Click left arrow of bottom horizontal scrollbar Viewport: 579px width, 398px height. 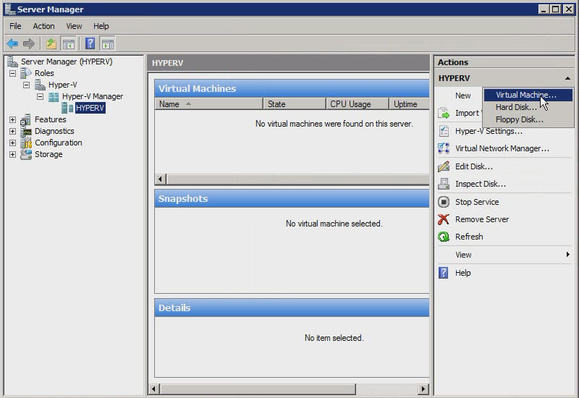coord(154,389)
